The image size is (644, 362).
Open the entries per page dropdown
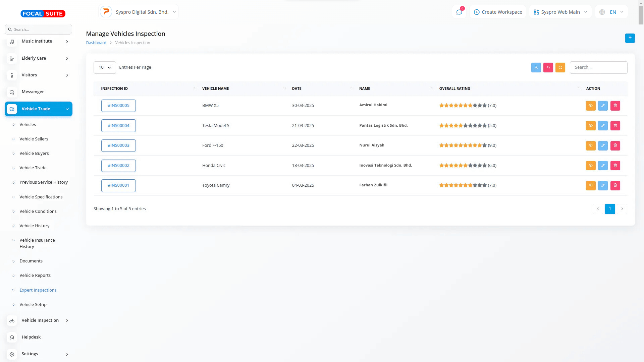pyautogui.click(x=105, y=67)
